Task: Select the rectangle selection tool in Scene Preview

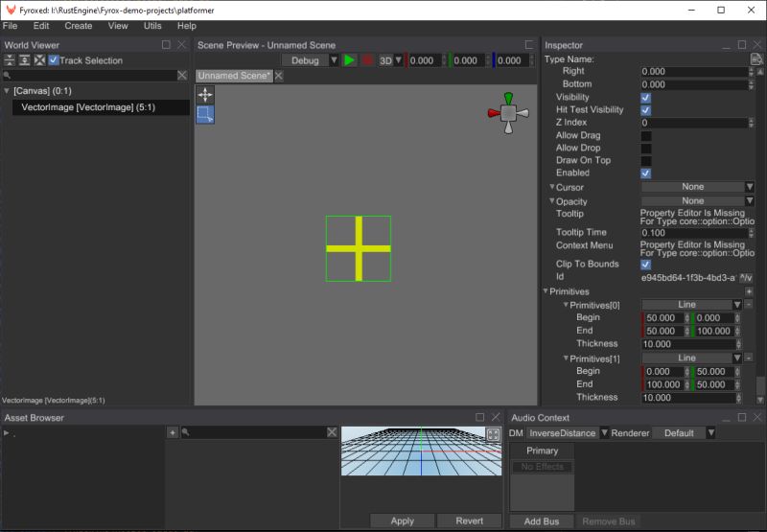Action: [205, 115]
